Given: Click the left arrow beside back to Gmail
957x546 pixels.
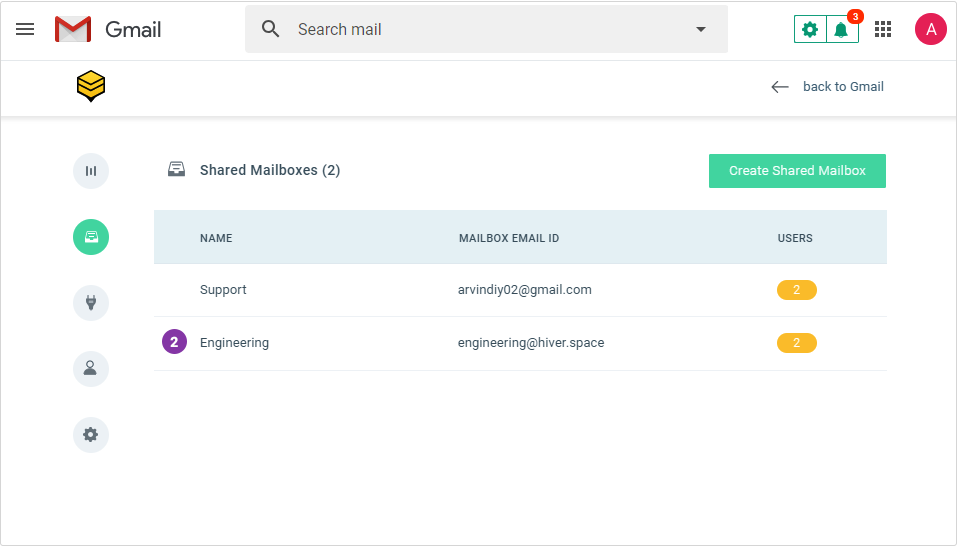Looking at the screenshot, I should [x=779, y=87].
